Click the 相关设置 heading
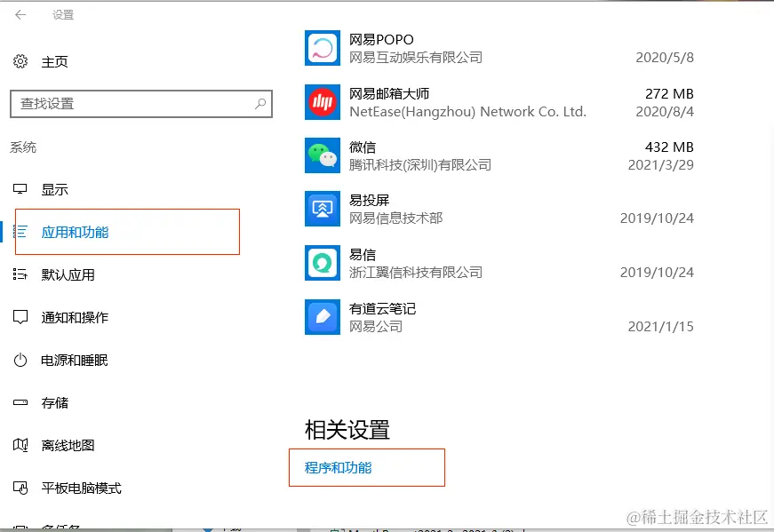This screenshot has height=532, width=774. pos(347,430)
